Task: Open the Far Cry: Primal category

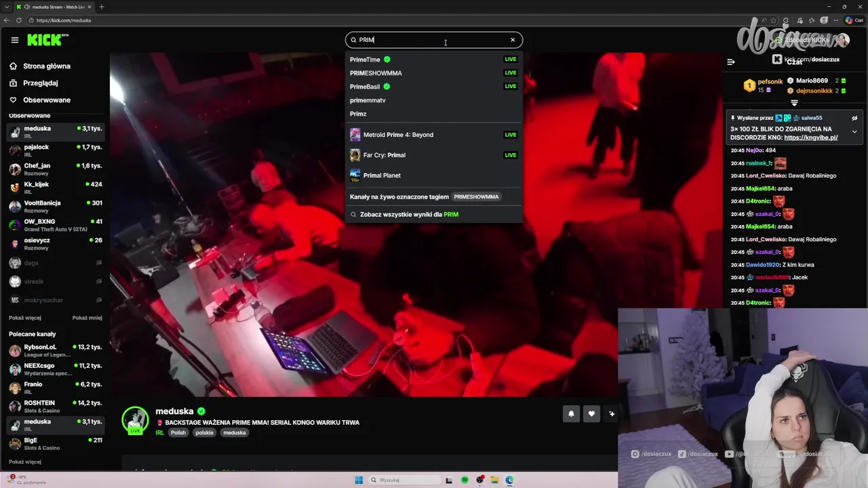Action: click(434, 155)
